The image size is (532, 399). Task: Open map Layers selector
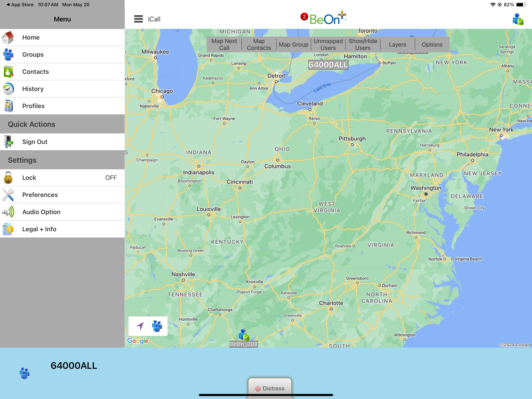pyautogui.click(x=397, y=45)
